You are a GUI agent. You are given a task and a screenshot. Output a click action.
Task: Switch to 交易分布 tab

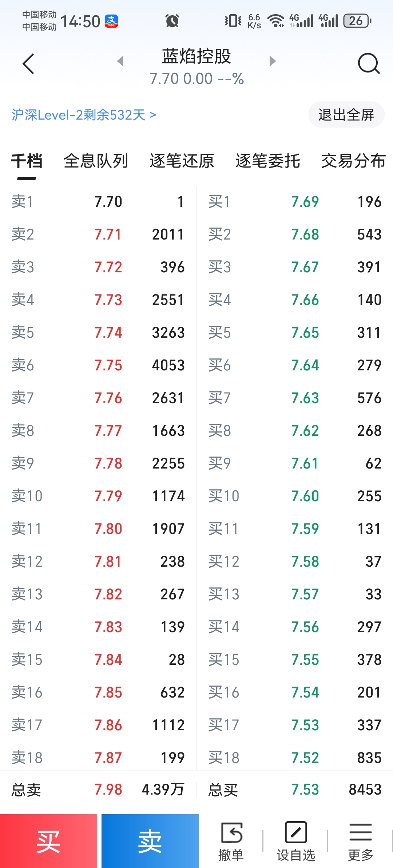tap(353, 161)
